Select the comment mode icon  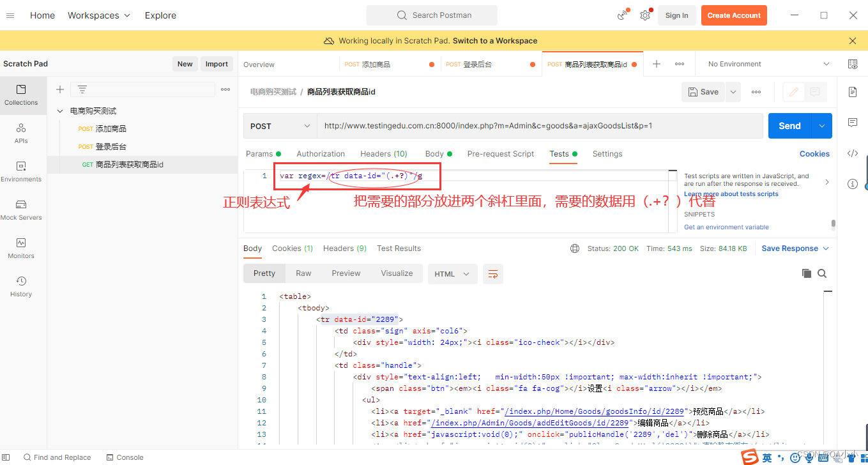[815, 92]
